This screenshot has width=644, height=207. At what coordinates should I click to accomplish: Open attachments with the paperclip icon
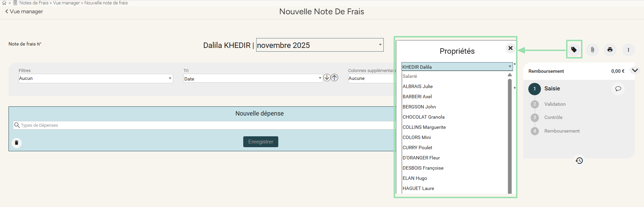(592, 50)
